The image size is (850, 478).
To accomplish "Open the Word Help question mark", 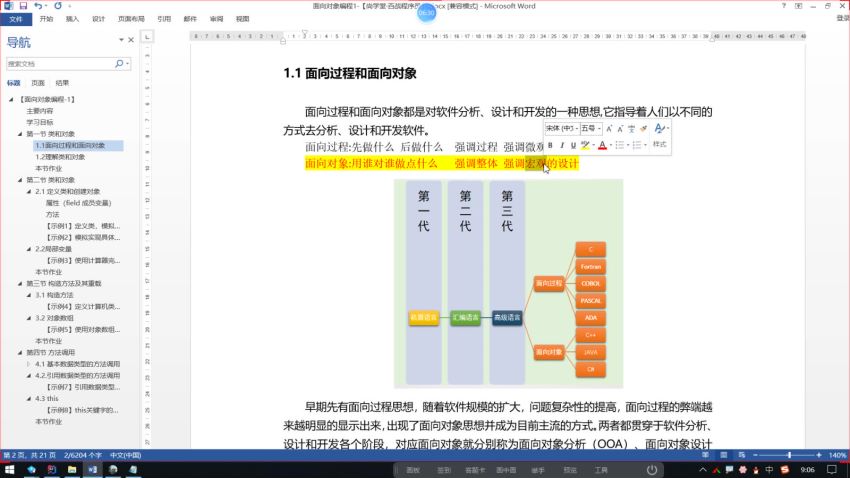I will 783,6.
